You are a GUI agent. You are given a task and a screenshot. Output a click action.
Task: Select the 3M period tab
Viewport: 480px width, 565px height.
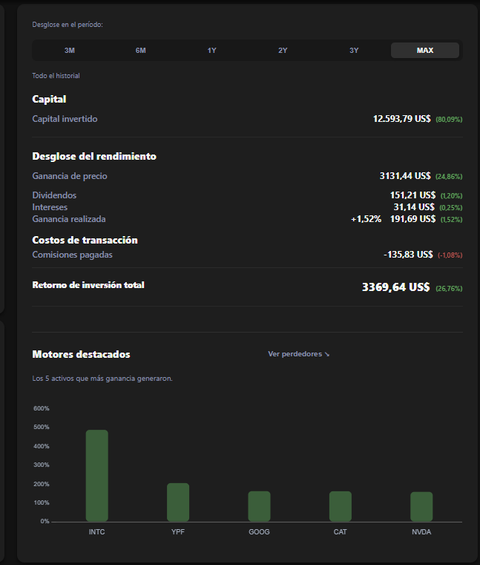(70, 50)
